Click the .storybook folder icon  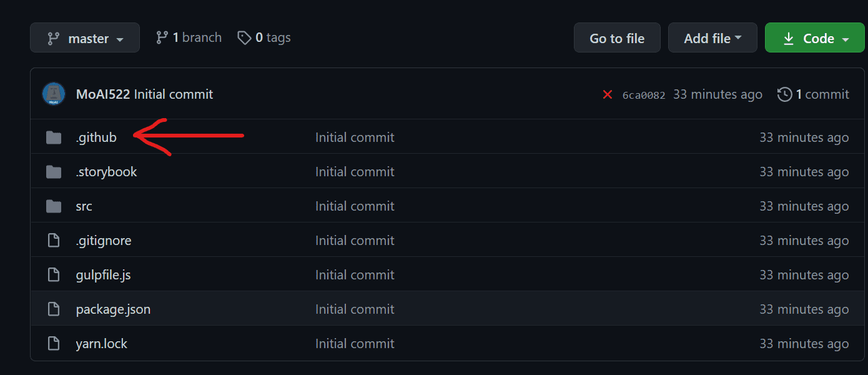[x=54, y=172]
